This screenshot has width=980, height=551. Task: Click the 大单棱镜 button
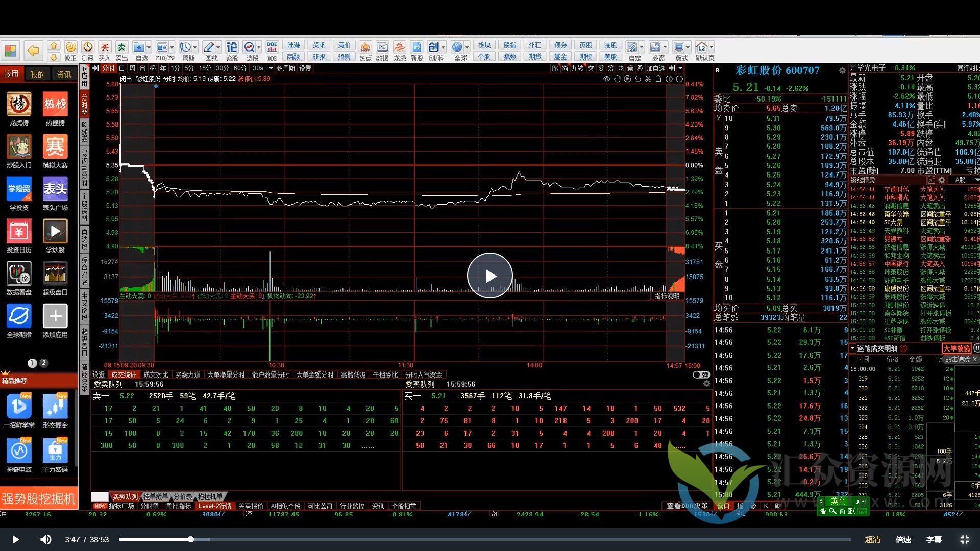[956, 348]
